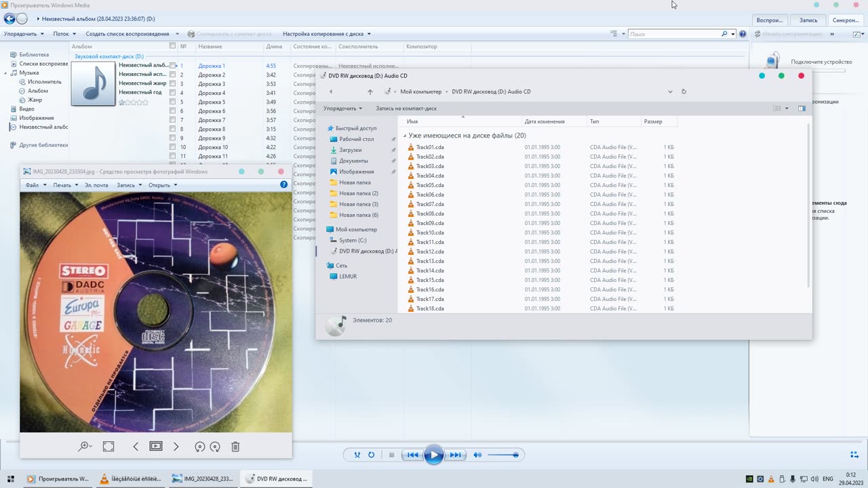Rate the album using the star rating
Image resolution: width=868 pixels, height=488 pixels.
pos(133,102)
